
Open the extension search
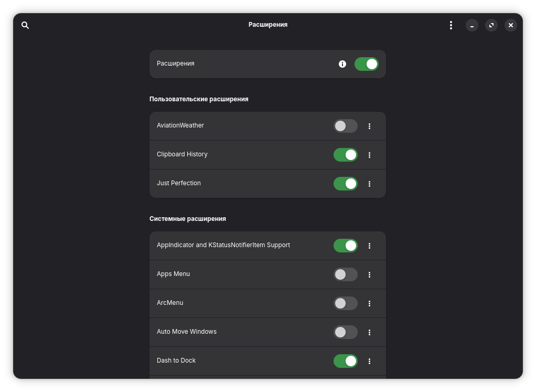point(25,25)
